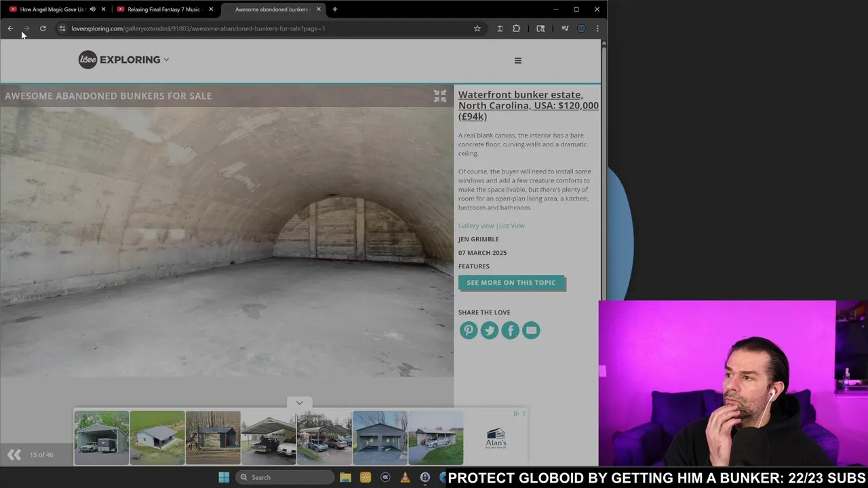Viewport: 868px width, 488px height.
Task: Open ad thumbnail of carport with two classic cars
Action: [269, 438]
